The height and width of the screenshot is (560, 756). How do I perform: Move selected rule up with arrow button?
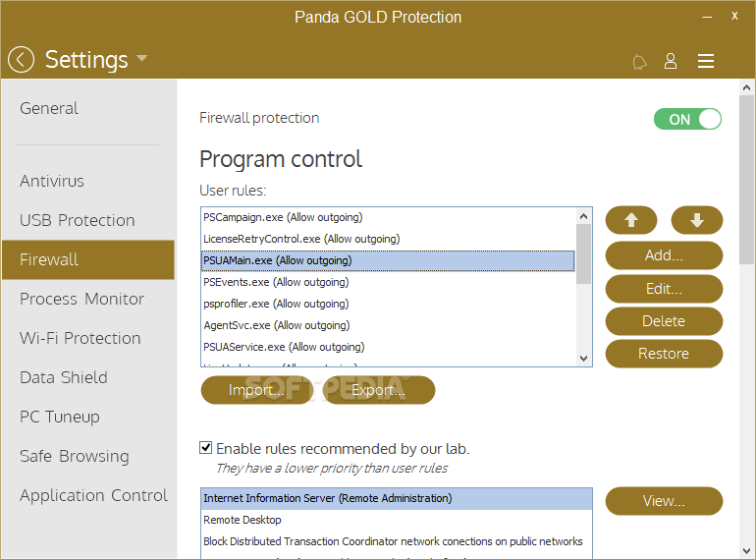[x=631, y=220]
